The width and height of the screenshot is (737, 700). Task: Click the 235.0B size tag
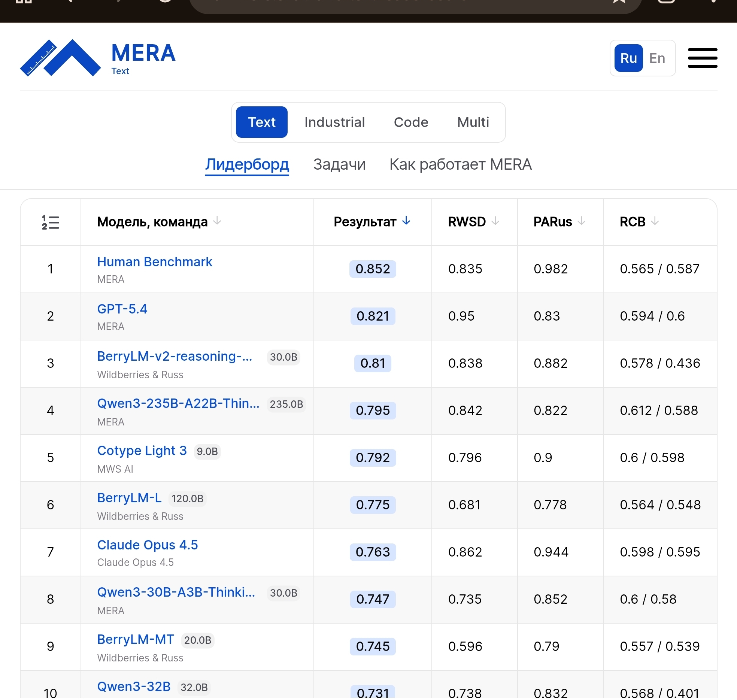286,404
